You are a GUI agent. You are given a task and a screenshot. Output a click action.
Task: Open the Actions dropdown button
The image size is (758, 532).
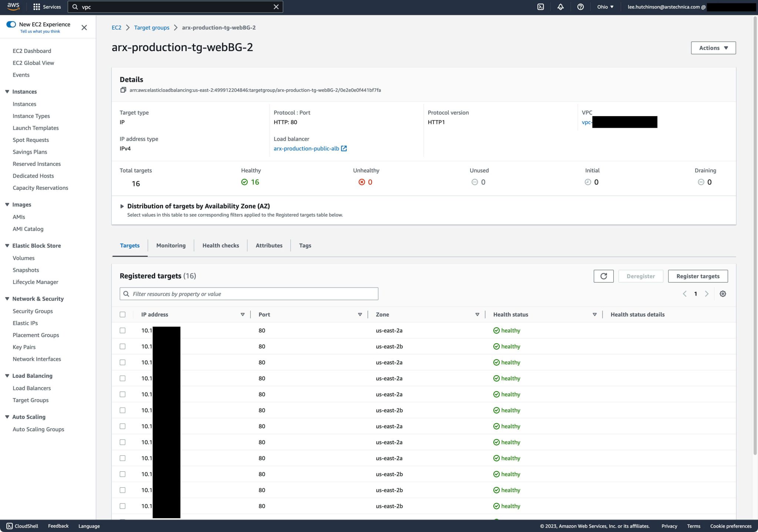point(713,48)
